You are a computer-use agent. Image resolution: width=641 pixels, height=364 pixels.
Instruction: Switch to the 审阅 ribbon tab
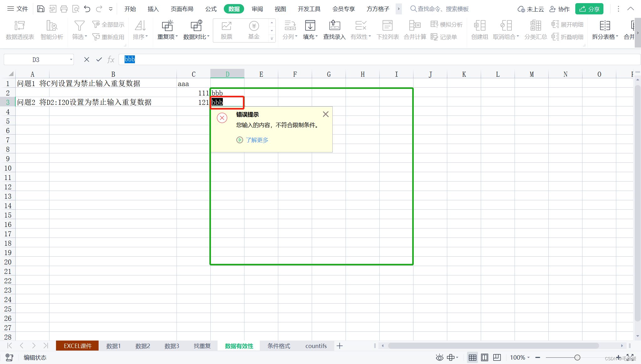coord(257,9)
